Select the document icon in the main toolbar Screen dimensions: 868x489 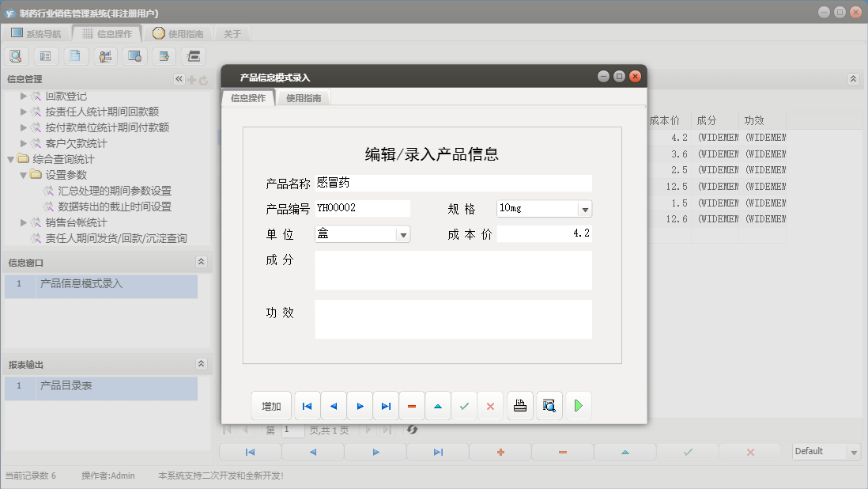[x=76, y=55]
